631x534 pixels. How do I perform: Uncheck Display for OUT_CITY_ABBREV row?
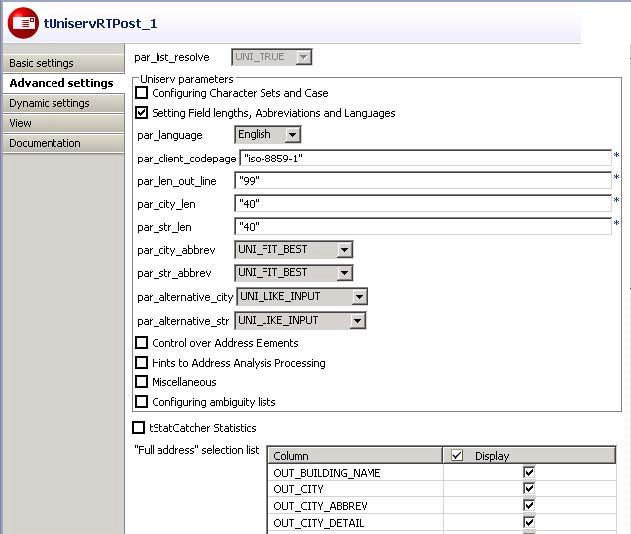point(529,506)
